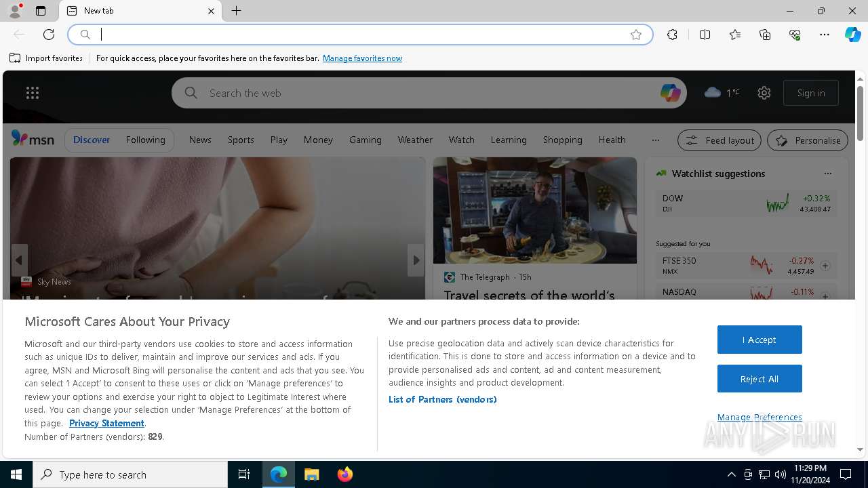Viewport: 868px width, 488px height.
Task: Open the Extensions puzzle icon
Action: (672, 35)
